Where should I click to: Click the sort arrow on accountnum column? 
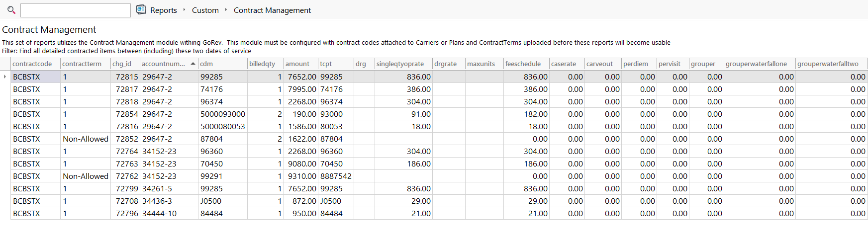tap(193, 64)
